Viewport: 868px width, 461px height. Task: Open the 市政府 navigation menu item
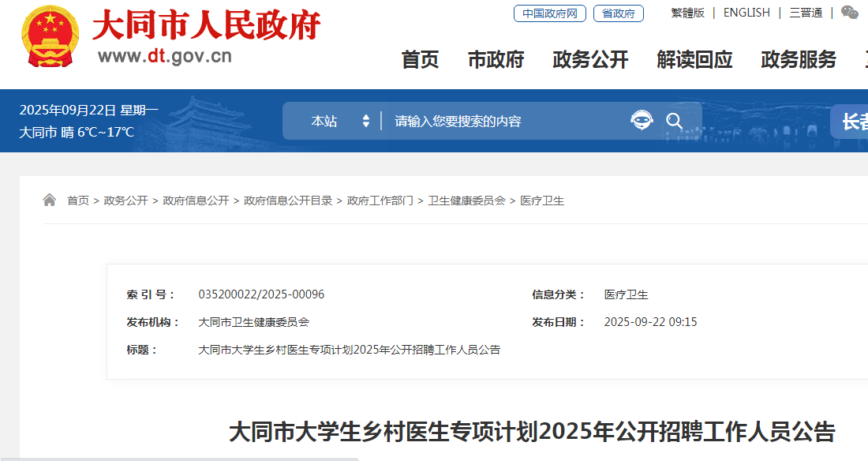point(496,59)
